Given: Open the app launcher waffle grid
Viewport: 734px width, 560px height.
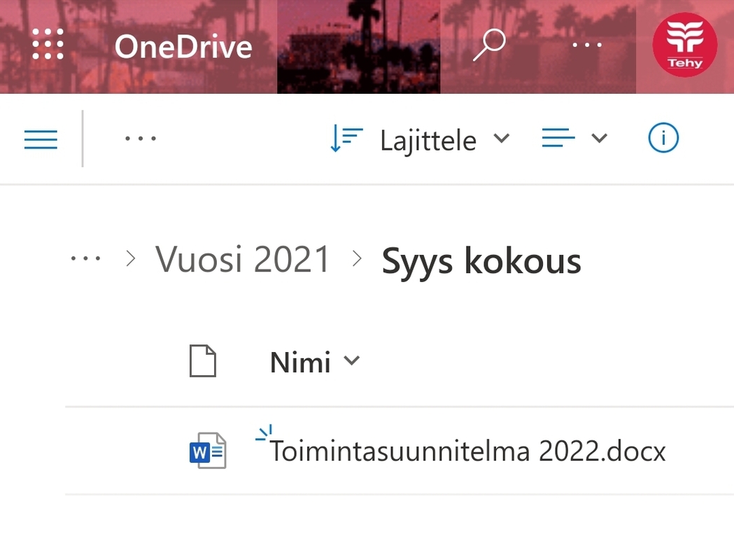Looking at the screenshot, I should 48,45.
